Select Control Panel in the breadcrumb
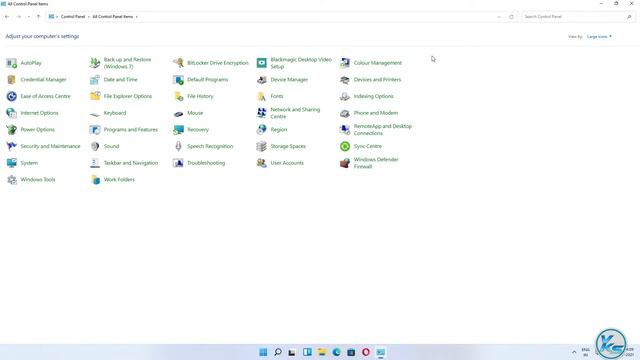The width and height of the screenshot is (640, 360). 73,17
